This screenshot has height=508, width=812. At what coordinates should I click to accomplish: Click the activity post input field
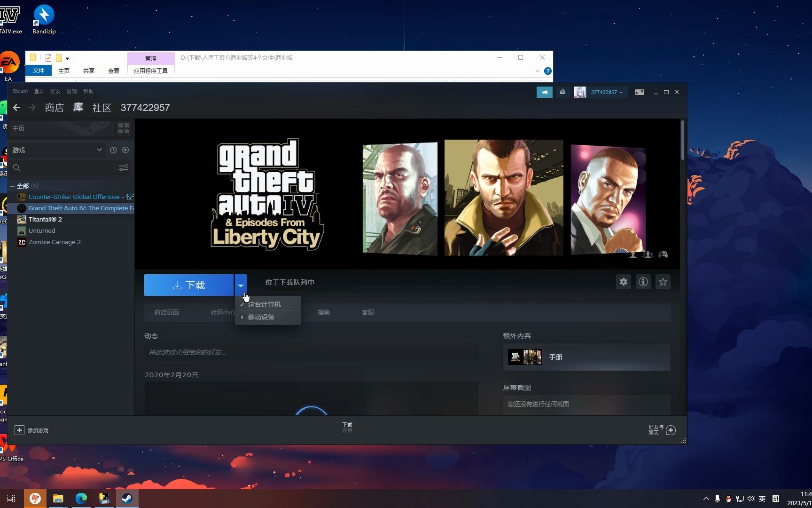click(311, 352)
